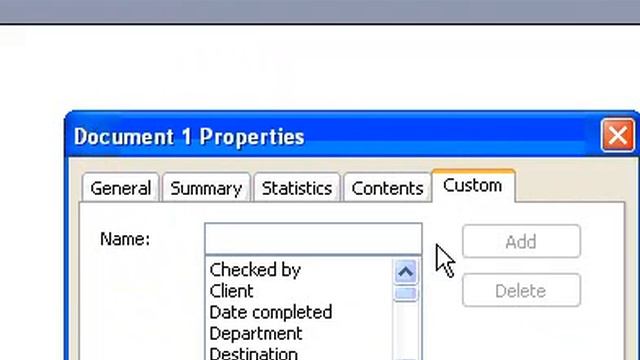
Task: Choose 'Client' from the name list
Action: coord(231,291)
